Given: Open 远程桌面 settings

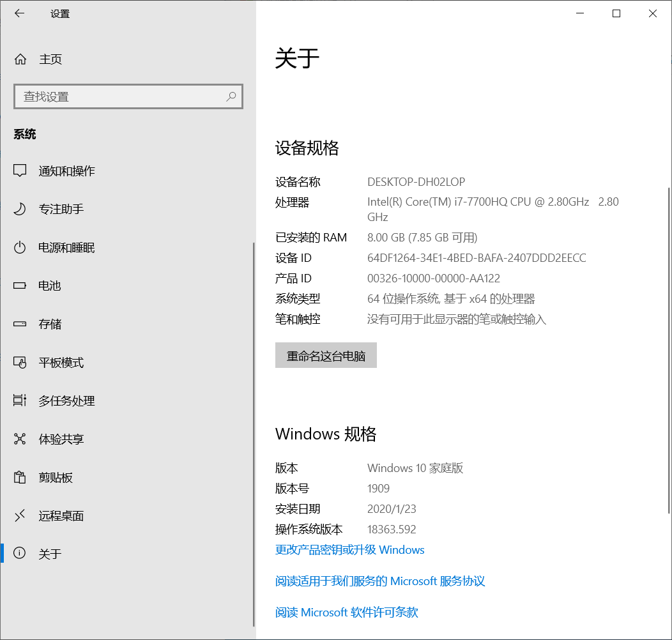Looking at the screenshot, I should (127, 515).
